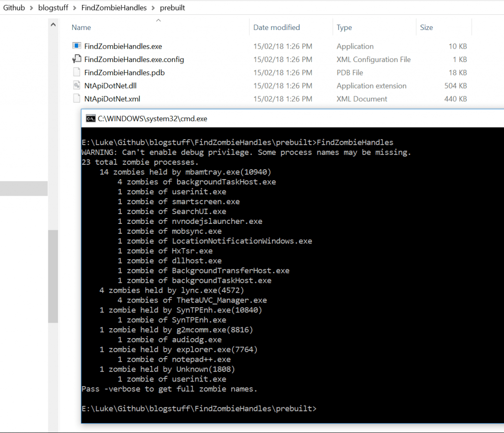The height and width of the screenshot is (433, 504).
Task: Toggle the sort direction arrow above Name
Action: 158,20
